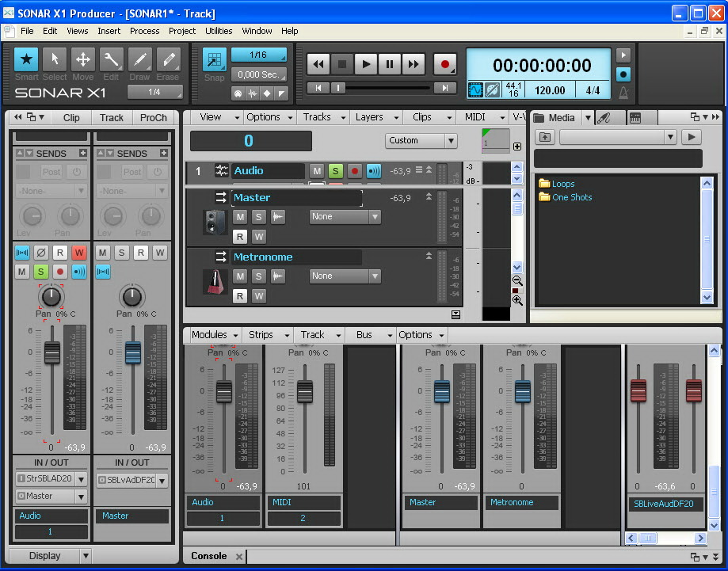
Task: Solo the Audio track in track view
Action: point(335,171)
